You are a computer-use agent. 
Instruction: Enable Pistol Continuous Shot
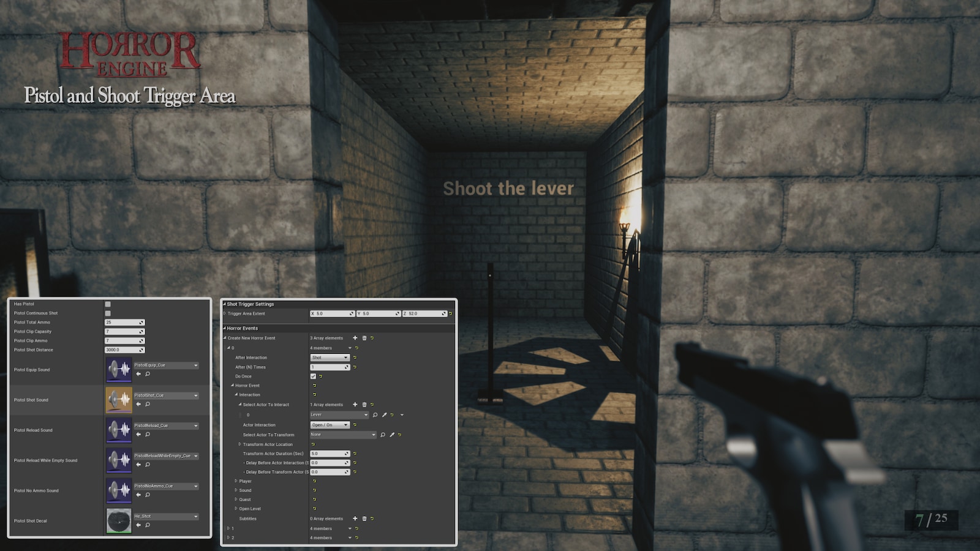coord(108,313)
